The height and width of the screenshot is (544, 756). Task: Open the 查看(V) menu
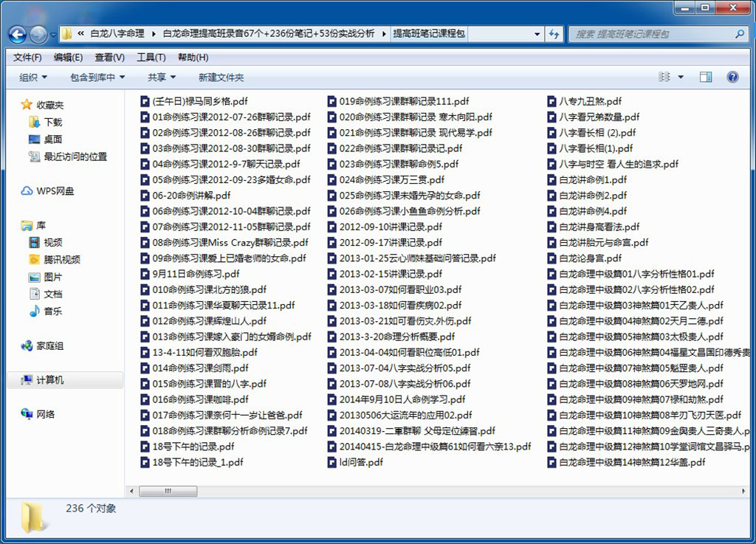point(110,58)
